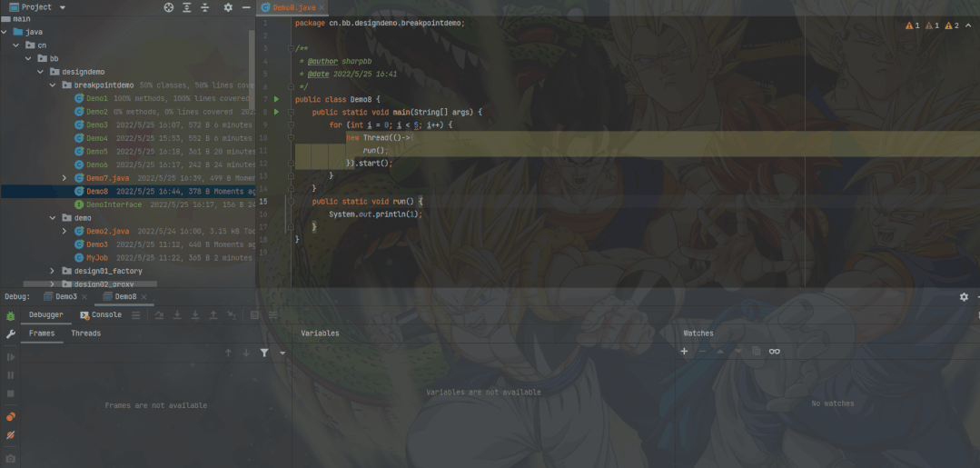Open the Project view dropdown
The width and height of the screenshot is (980, 468).
click(62, 7)
